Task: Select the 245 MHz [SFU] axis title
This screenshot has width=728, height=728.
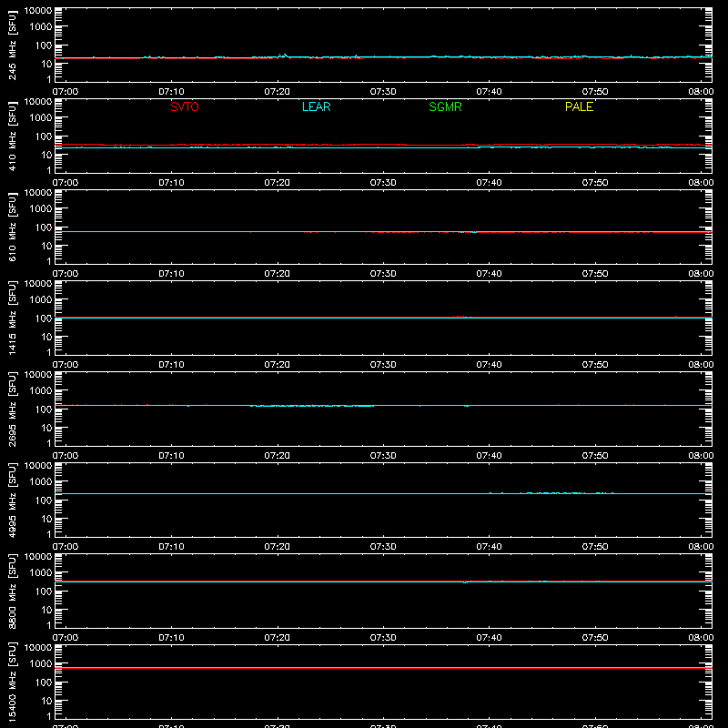Action: click(x=13, y=45)
